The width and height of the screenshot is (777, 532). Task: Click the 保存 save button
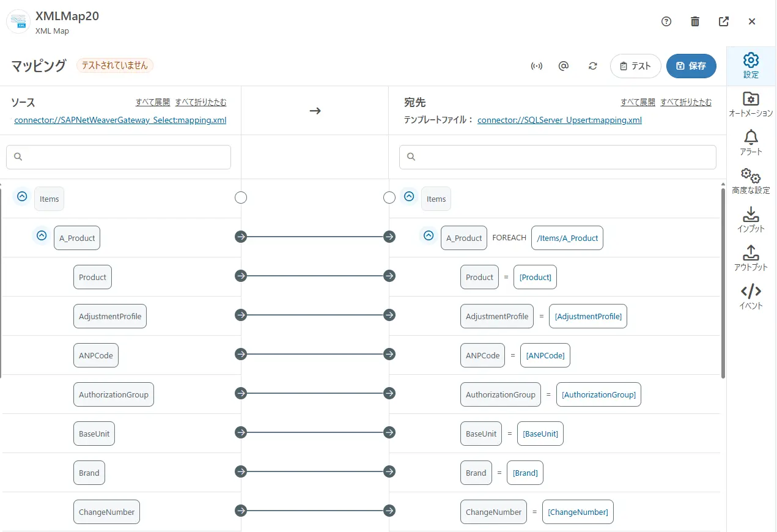pyautogui.click(x=691, y=66)
